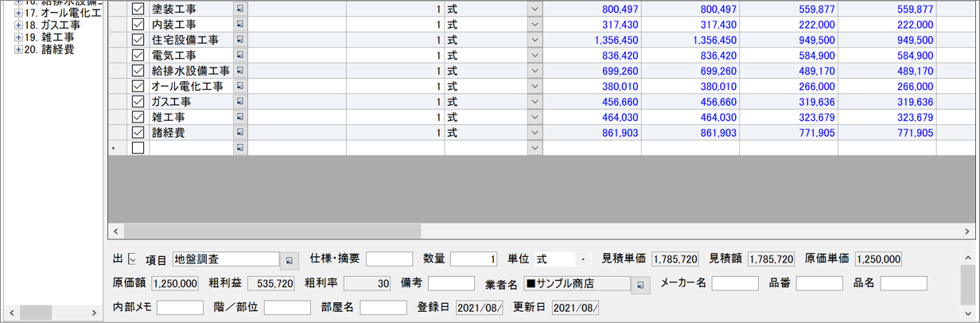The image size is (980, 323).
Task: Open the lookup icon in the ガス工事 row
Action: (240, 102)
